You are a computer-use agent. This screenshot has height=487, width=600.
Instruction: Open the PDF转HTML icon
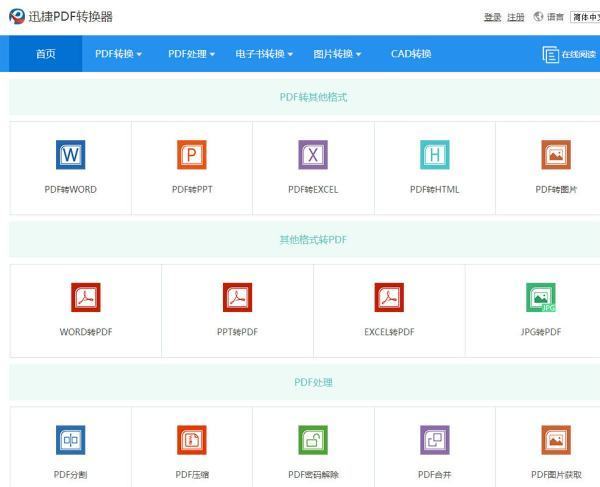[435, 155]
